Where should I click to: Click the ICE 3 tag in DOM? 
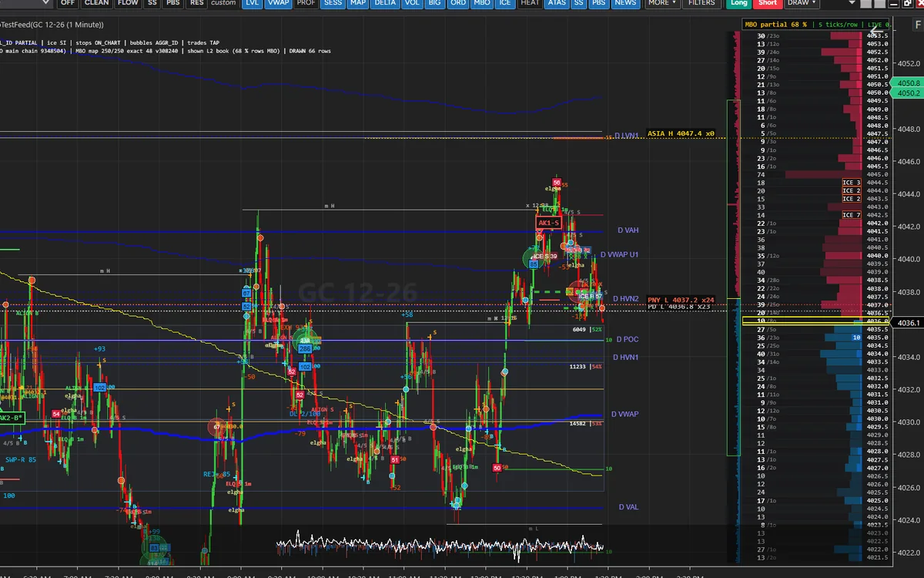click(x=852, y=183)
